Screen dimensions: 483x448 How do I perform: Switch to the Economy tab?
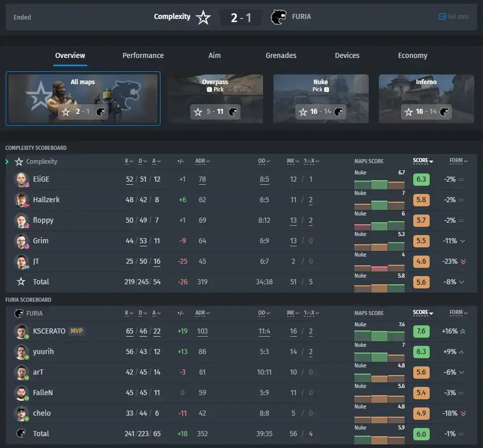[412, 55]
